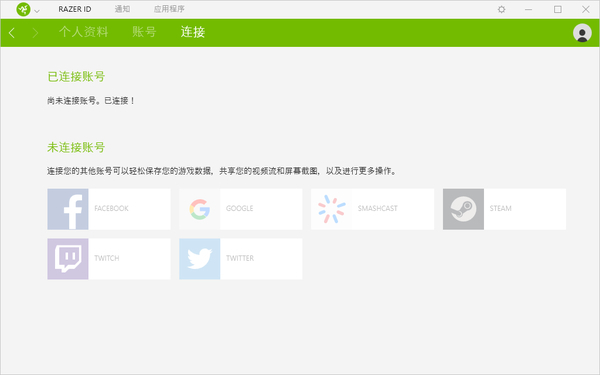Click the 已连接账号 heading
The height and width of the screenshot is (375, 600).
[76, 77]
